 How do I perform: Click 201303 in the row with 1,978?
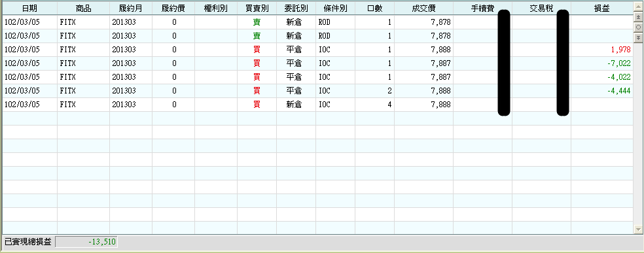(x=124, y=50)
